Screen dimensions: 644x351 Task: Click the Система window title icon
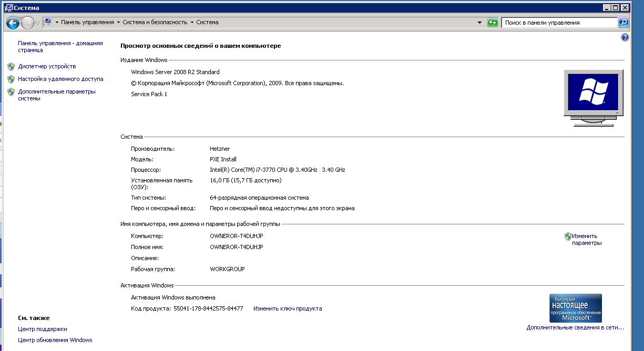pos(8,7)
